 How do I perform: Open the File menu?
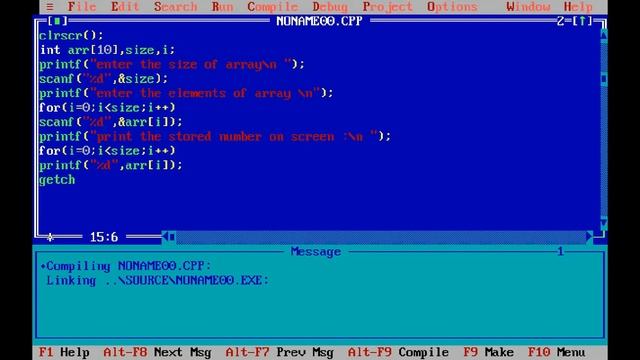[x=82, y=7]
